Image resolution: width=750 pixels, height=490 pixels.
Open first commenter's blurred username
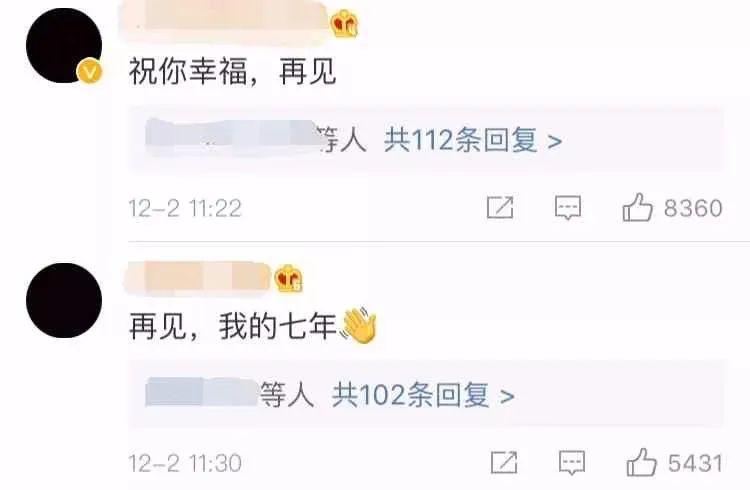click(224, 17)
